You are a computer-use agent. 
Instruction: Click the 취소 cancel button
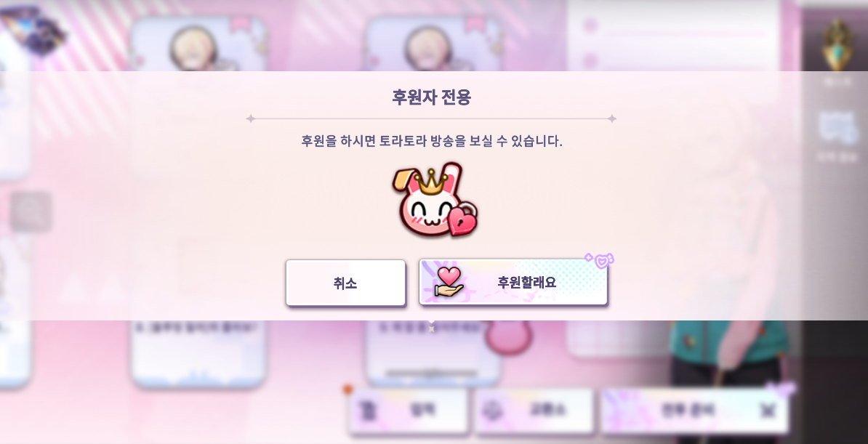(345, 283)
